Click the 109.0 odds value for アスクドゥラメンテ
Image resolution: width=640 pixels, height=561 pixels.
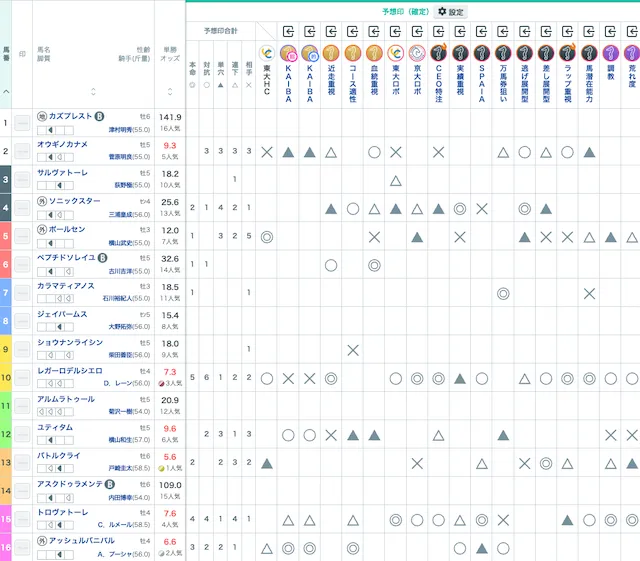(x=170, y=485)
